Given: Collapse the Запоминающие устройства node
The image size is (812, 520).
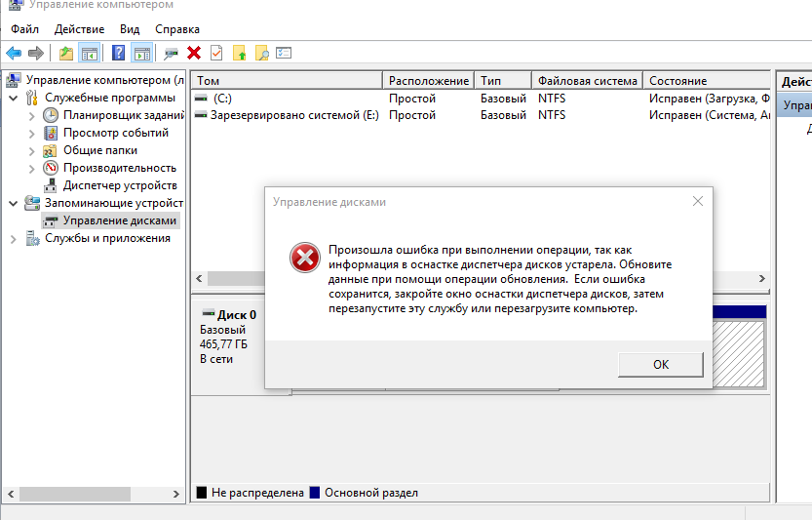Looking at the screenshot, I should [14, 203].
